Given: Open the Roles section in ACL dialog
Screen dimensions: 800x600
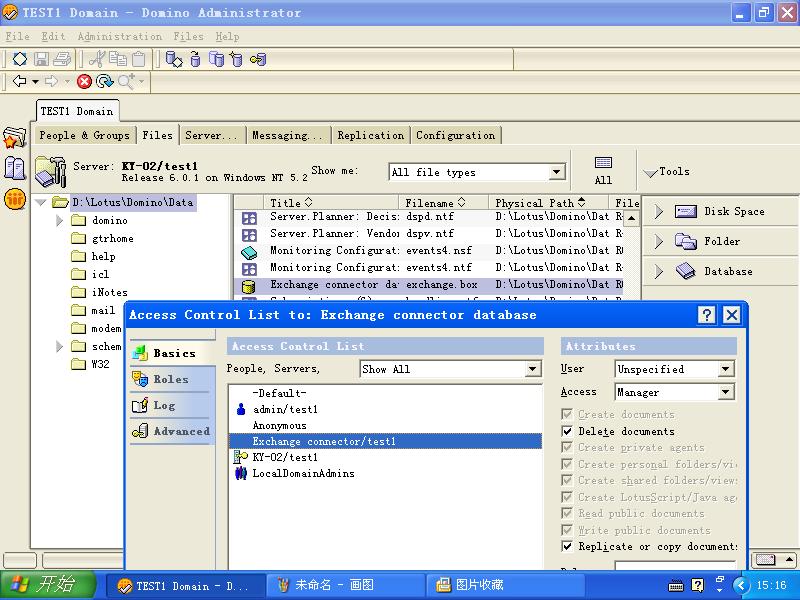Looking at the screenshot, I should pyautogui.click(x=170, y=379).
